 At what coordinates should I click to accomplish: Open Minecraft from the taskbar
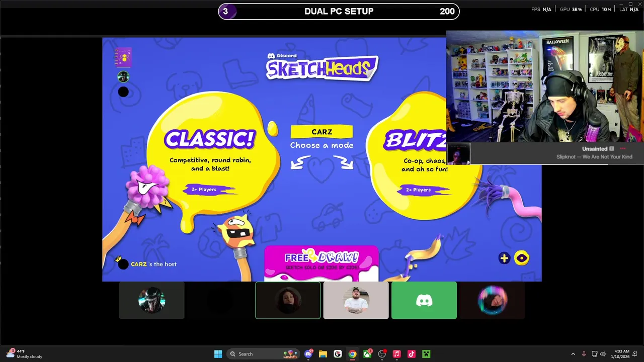click(x=426, y=354)
